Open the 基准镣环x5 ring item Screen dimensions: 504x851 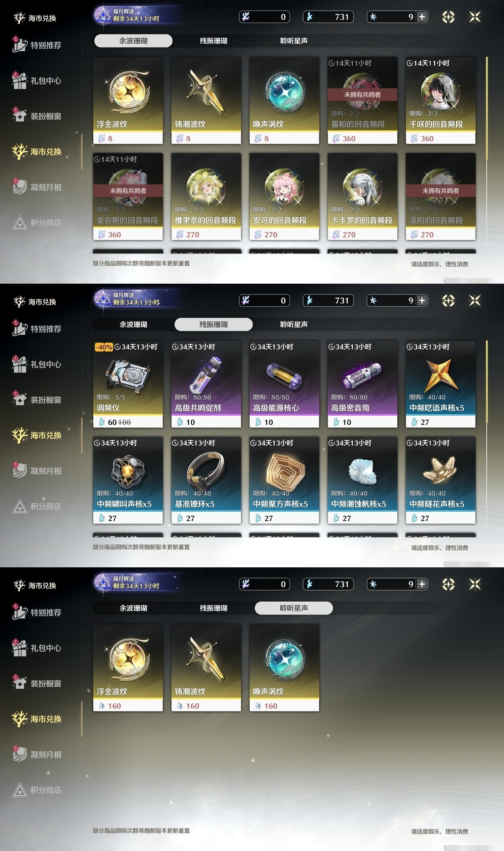[x=206, y=480]
